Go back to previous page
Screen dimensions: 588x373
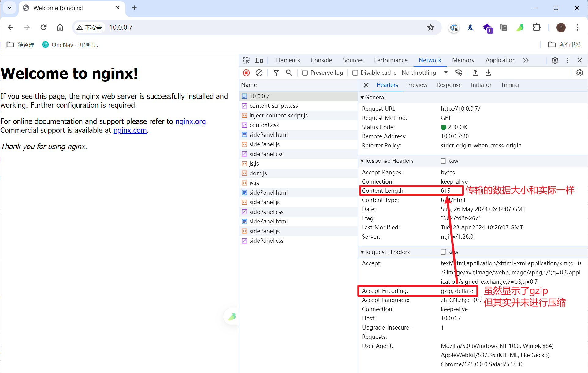[10, 28]
